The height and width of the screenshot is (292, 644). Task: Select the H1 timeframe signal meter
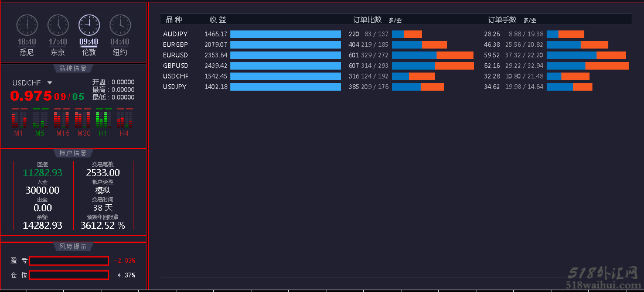[103, 119]
